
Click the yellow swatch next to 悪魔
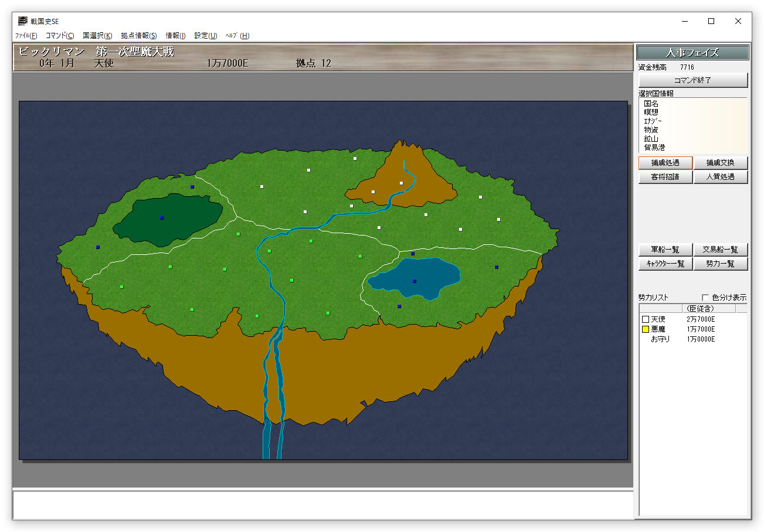[x=646, y=329]
